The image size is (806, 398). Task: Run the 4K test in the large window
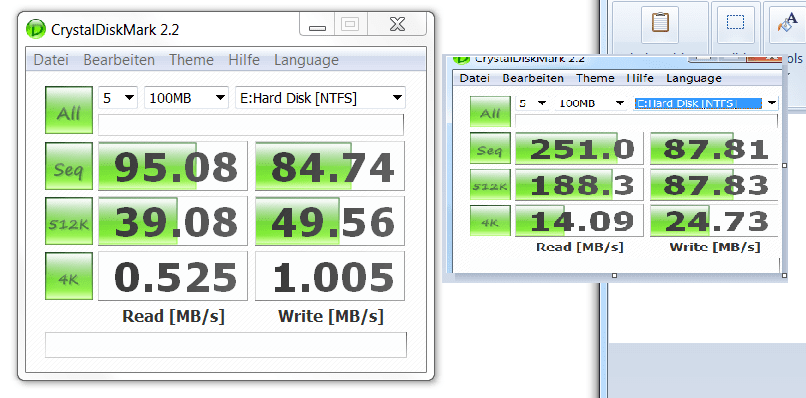(x=69, y=276)
